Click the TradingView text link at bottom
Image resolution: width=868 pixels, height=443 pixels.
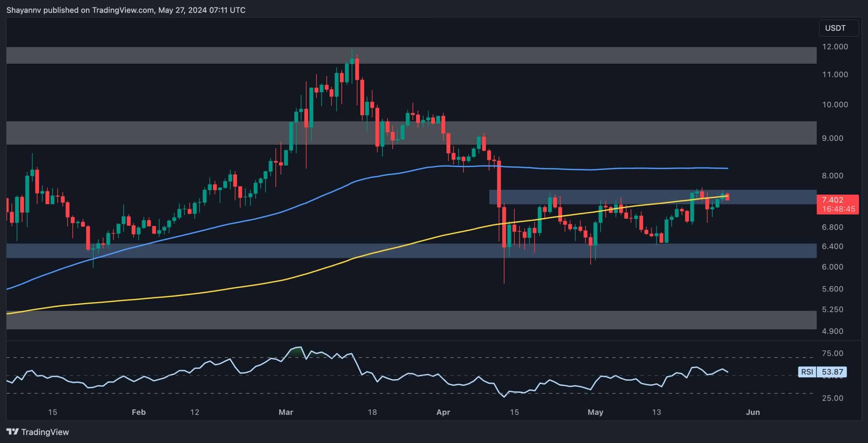(x=45, y=432)
